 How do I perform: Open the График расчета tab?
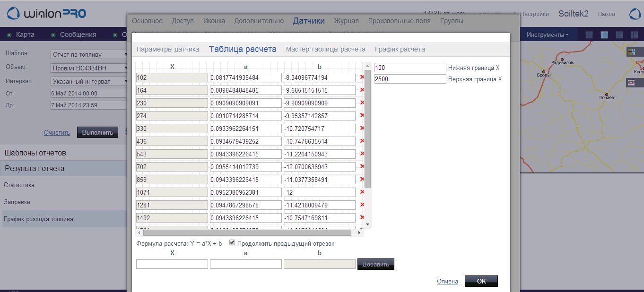pos(400,49)
